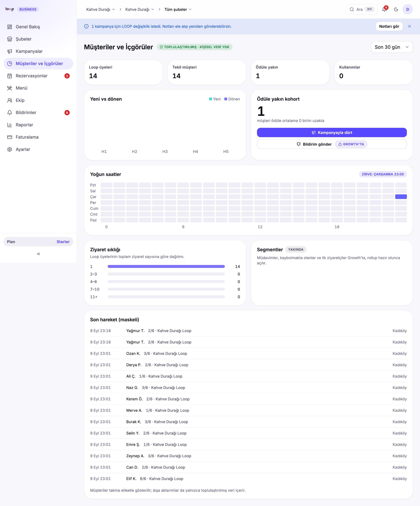Open the Tüm şubeler branch dropdown
This screenshot has width=420, height=506.
point(178,9)
